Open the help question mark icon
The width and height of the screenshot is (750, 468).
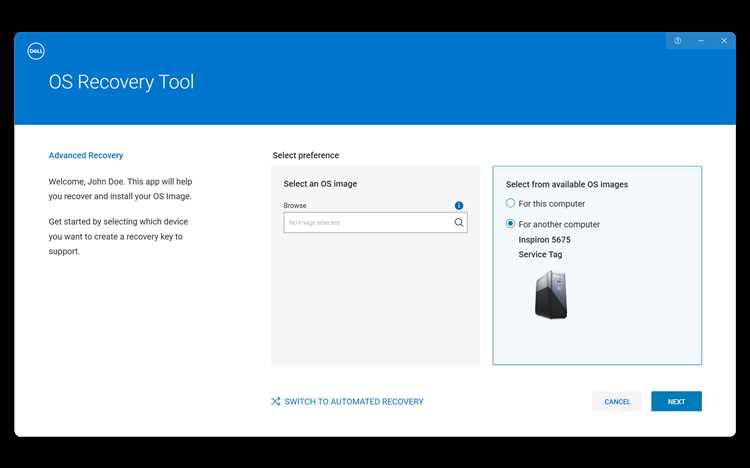pos(677,41)
